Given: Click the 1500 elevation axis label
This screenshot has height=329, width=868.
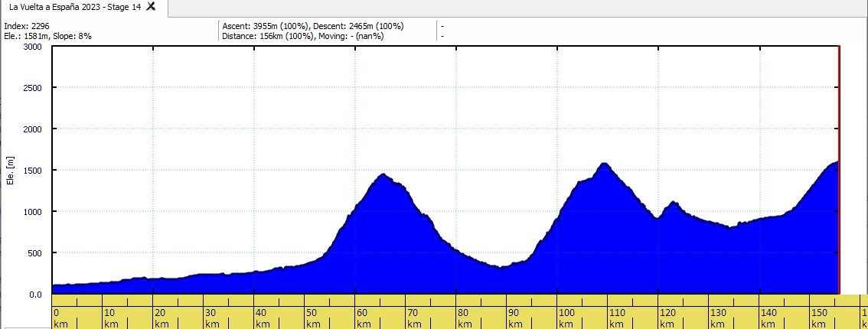Looking at the screenshot, I should tap(33, 171).
